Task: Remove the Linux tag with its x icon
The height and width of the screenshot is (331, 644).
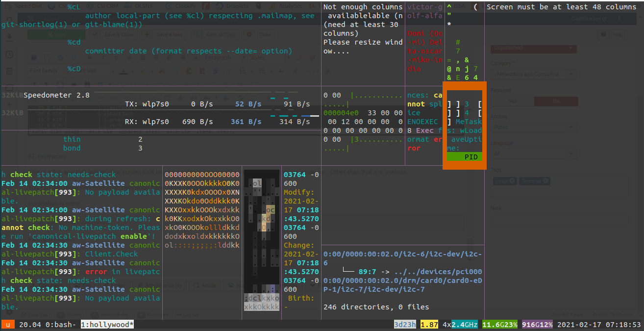Action: (512, 181)
